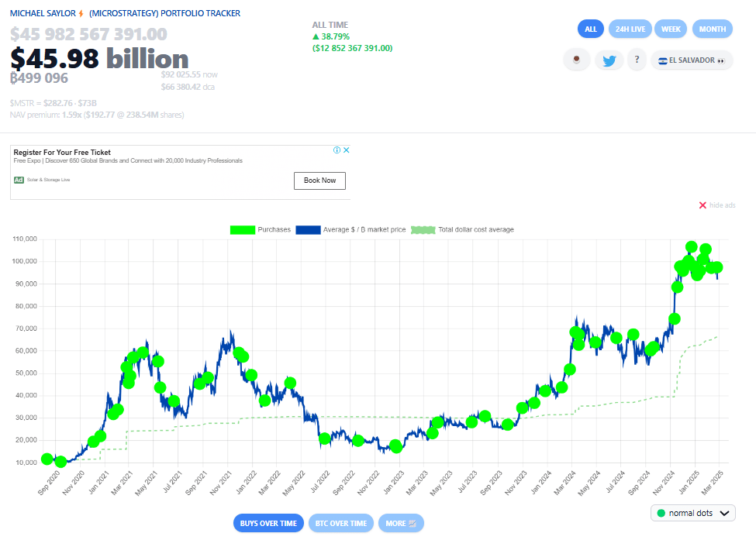Open the El Salvador portfolio button
Screen dimensions: 756x540
[x=692, y=60]
